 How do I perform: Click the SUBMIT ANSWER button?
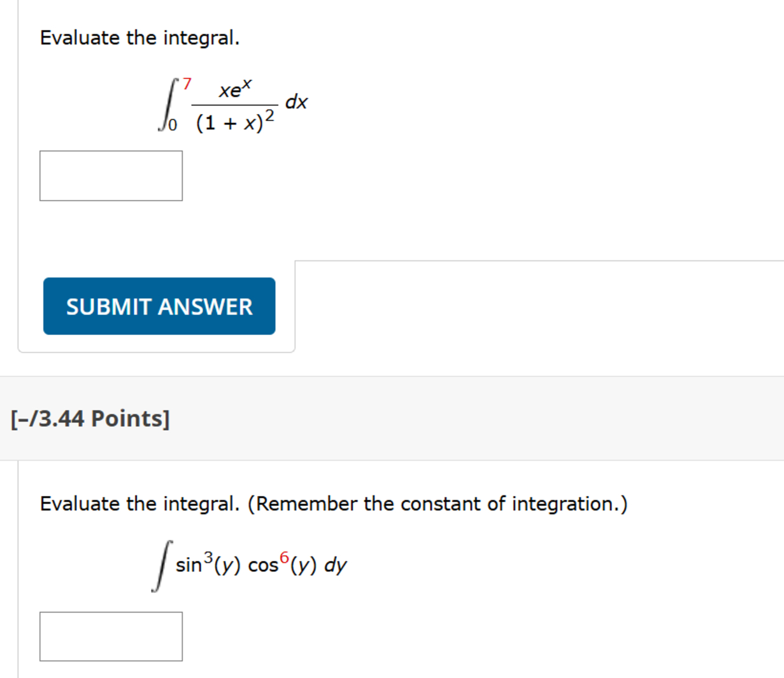tap(158, 306)
